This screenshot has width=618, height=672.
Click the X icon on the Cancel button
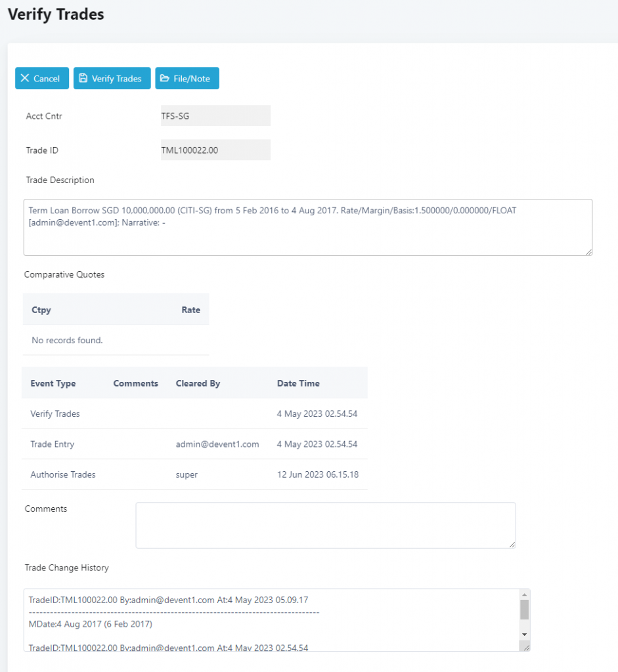point(26,78)
